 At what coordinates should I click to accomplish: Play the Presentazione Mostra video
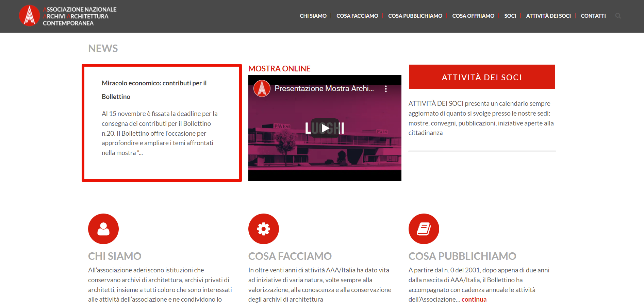coord(325,128)
